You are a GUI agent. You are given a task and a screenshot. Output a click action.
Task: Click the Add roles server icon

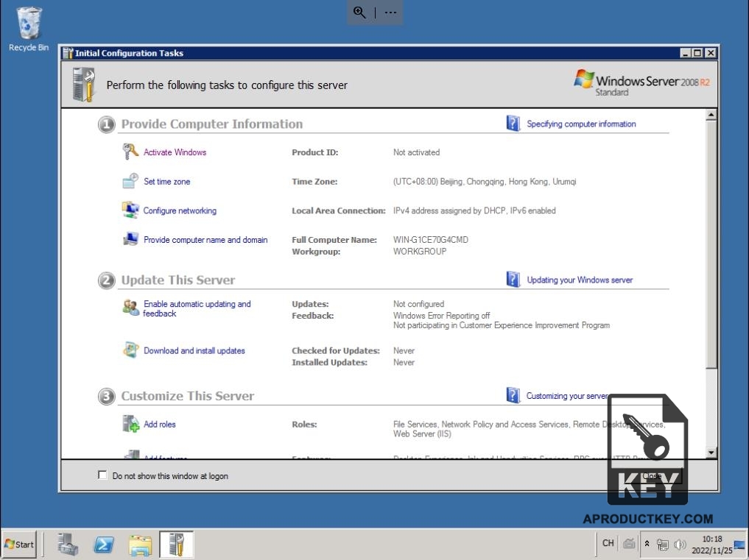130,423
